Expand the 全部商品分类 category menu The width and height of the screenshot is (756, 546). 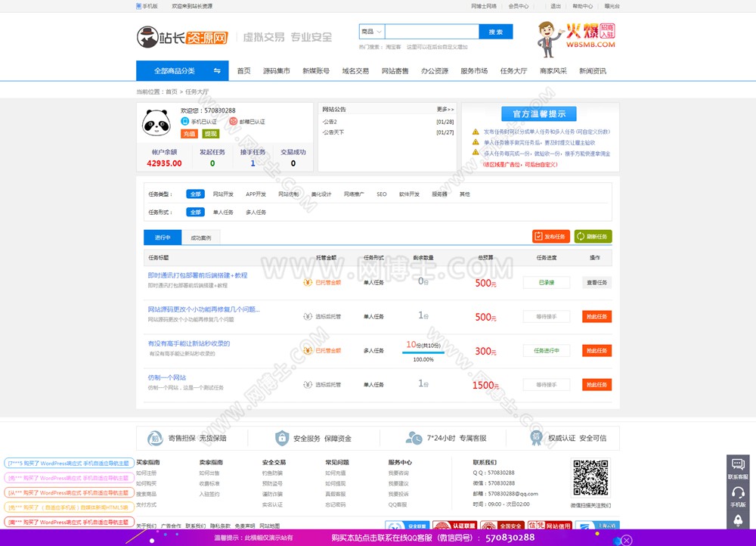[182, 71]
